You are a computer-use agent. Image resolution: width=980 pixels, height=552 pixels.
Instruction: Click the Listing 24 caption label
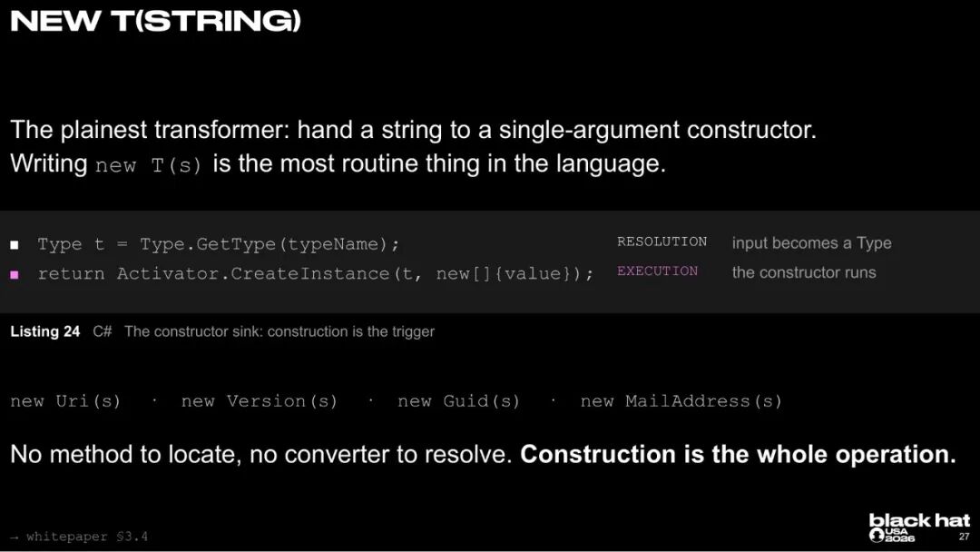(x=45, y=331)
